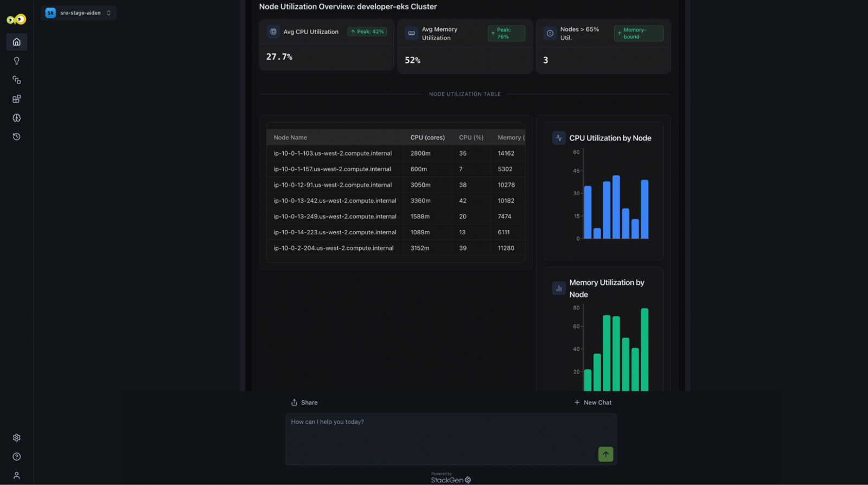The image size is (868, 485).
Task: Sort by the CPU (%) column header
Action: click(x=471, y=138)
